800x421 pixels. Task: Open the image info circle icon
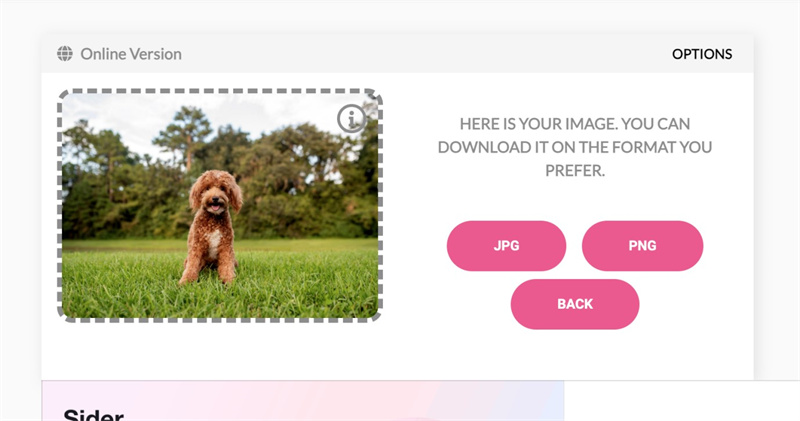click(352, 119)
